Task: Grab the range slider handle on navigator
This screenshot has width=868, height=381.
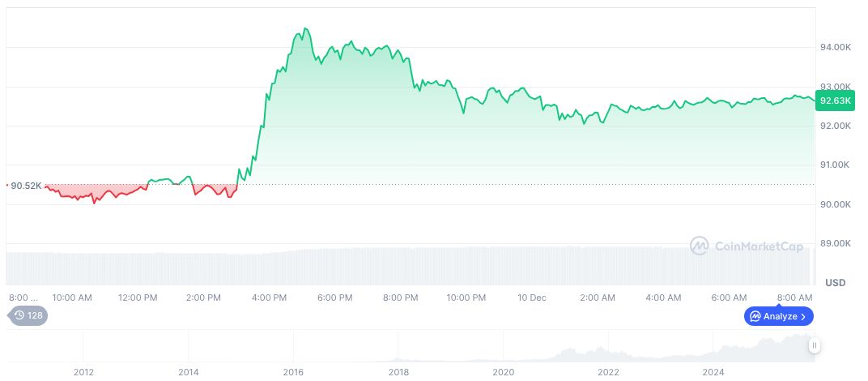Action: 815,345
